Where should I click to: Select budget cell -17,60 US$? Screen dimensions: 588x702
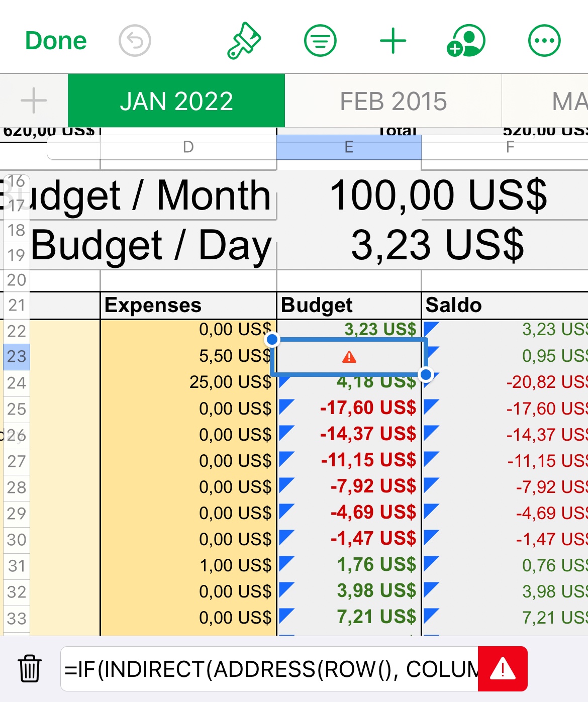tap(349, 409)
